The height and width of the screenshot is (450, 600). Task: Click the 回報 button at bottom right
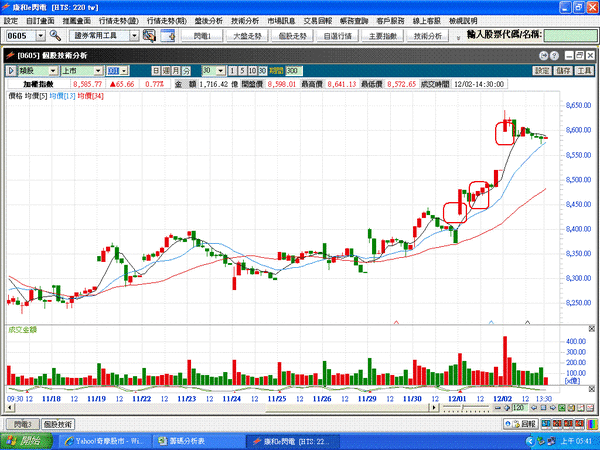[x=521, y=424]
